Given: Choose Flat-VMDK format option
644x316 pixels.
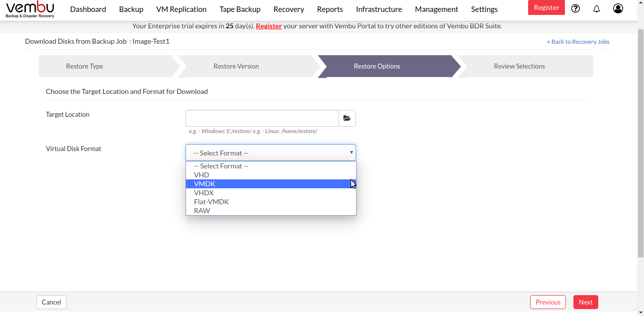Looking at the screenshot, I should click(x=271, y=202).
